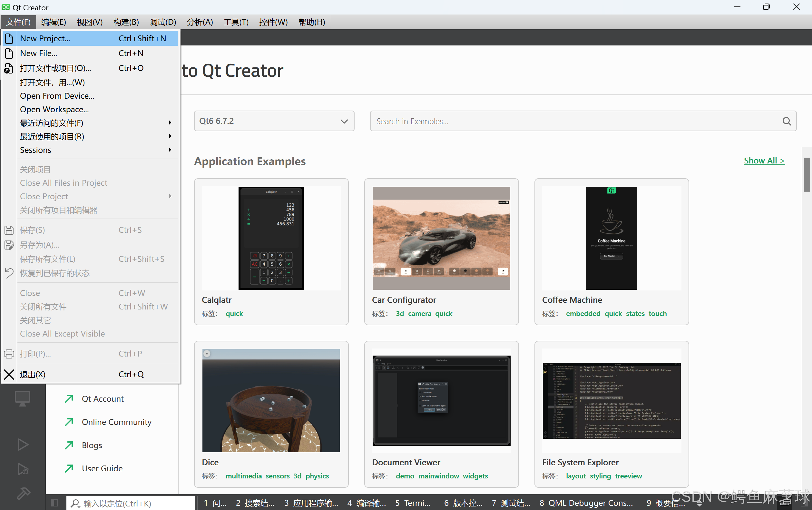Open the Dice example thumbnail
The image size is (812, 510).
click(271, 400)
